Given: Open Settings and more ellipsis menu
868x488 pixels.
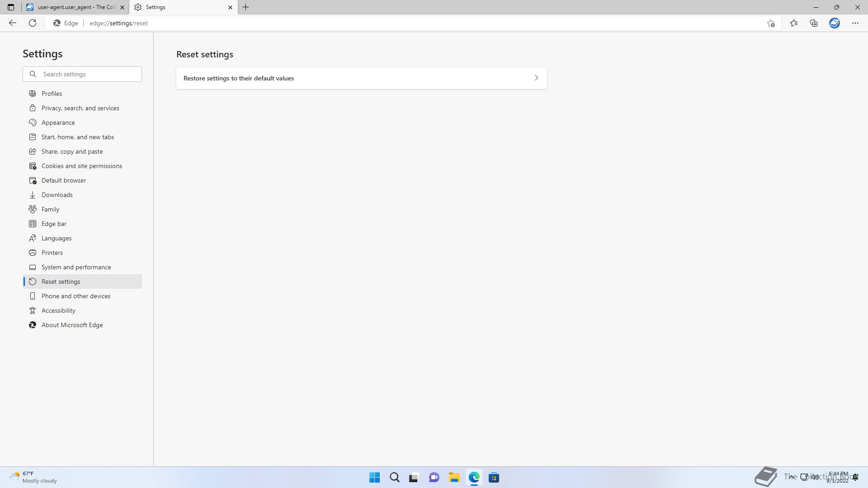Looking at the screenshot, I should [855, 23].
